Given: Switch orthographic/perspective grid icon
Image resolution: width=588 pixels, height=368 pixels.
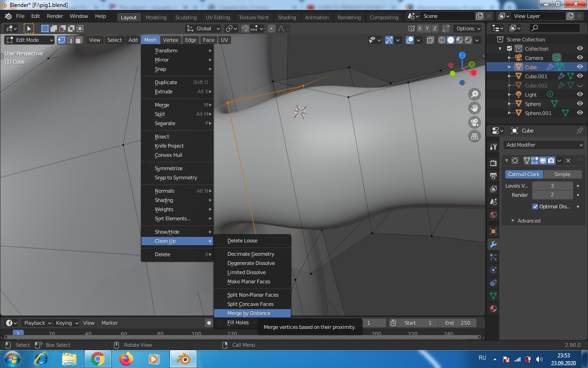Looking at the screenshot, I should [475, 136].
